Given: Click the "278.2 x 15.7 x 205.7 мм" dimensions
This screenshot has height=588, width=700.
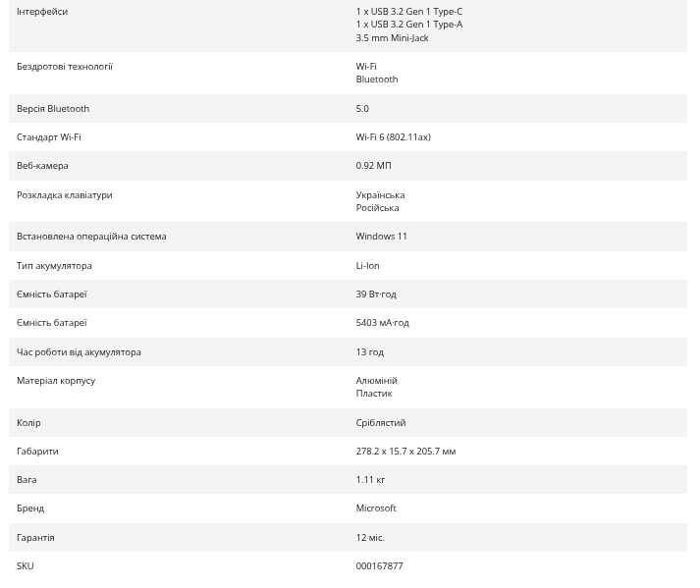Looking at the screenshot, I should pos(405,451).
